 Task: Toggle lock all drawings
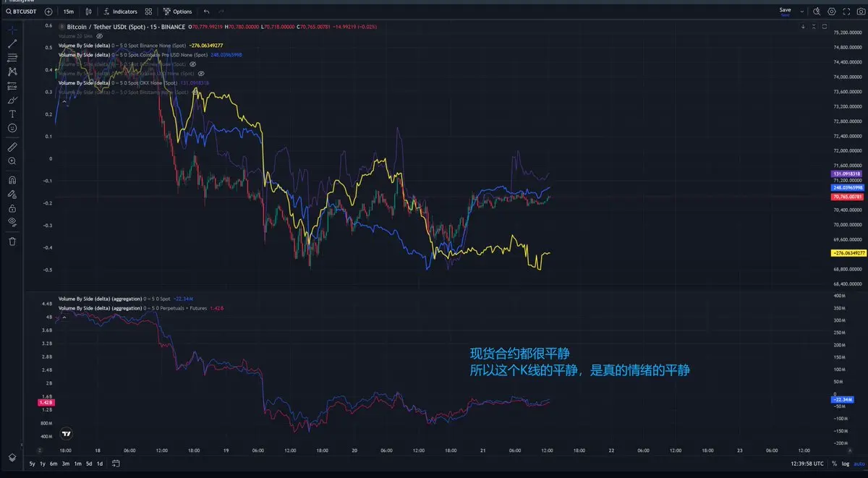(12, 208)
